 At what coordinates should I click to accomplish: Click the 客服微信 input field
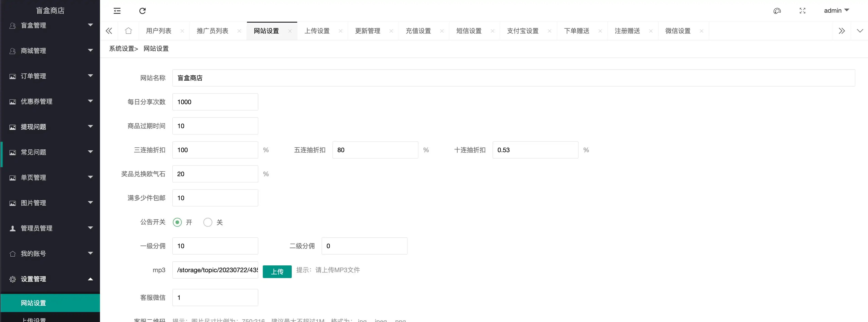[215, 297]
